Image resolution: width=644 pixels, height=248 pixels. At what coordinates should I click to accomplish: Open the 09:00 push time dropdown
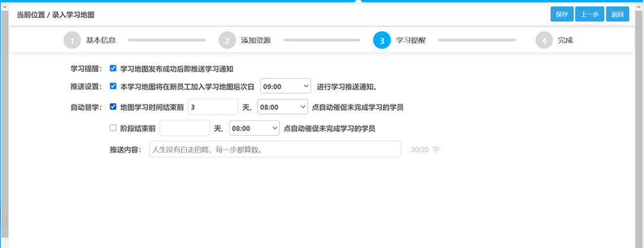point(286,86)
